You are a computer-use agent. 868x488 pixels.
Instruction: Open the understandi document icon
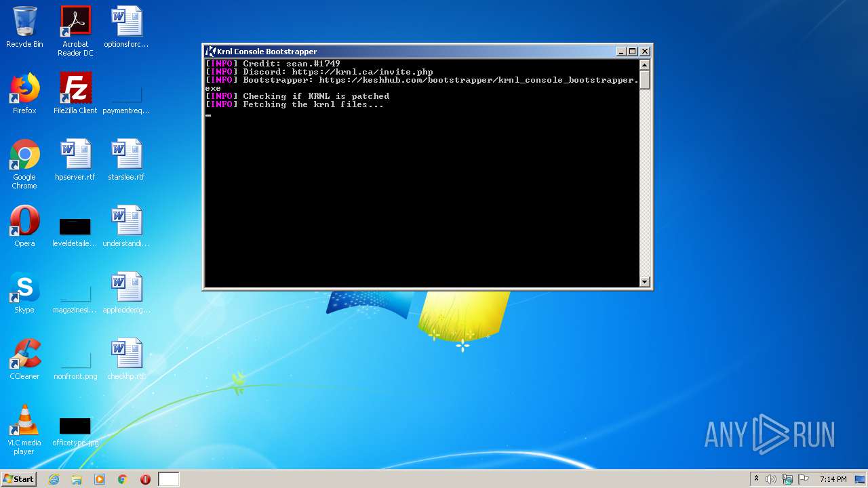[x=126, y=226]
